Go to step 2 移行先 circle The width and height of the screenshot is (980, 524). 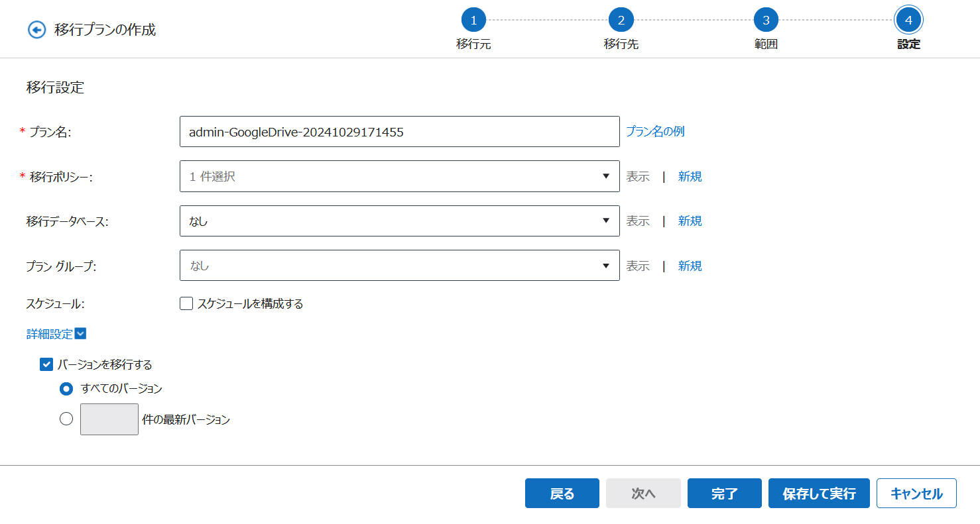click(x=621, y=21)
